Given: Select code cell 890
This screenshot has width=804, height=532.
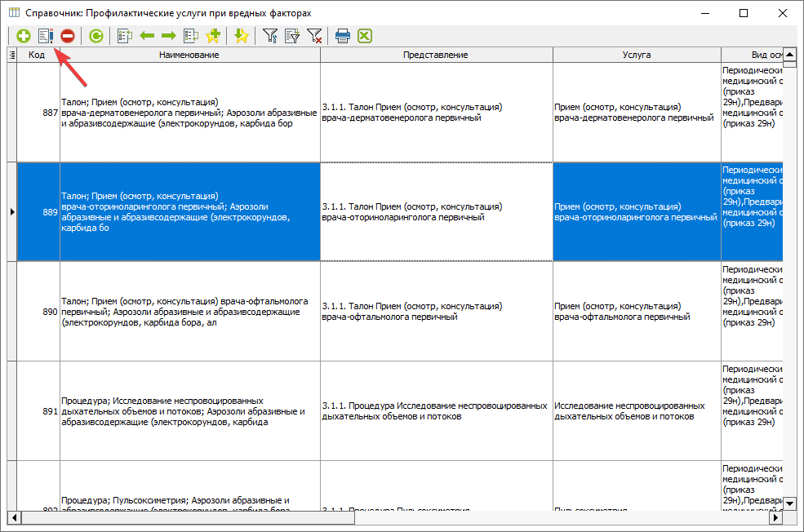Looking at the screenshot, I should [x=38, y=312].
